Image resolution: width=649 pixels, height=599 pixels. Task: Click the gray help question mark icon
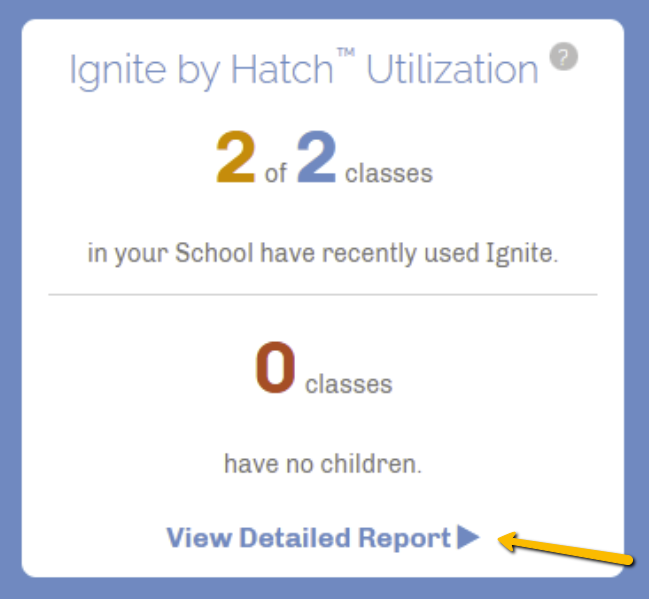[564, 58]
